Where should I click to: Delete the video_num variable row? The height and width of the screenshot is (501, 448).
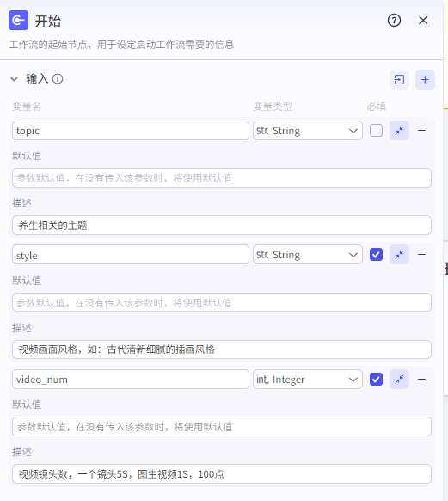[421, 380]
